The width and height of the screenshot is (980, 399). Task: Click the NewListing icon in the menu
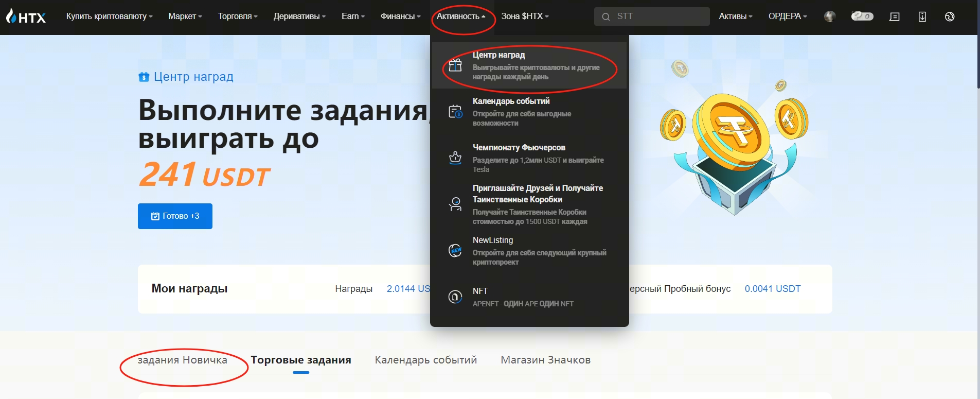click(455, 251)
